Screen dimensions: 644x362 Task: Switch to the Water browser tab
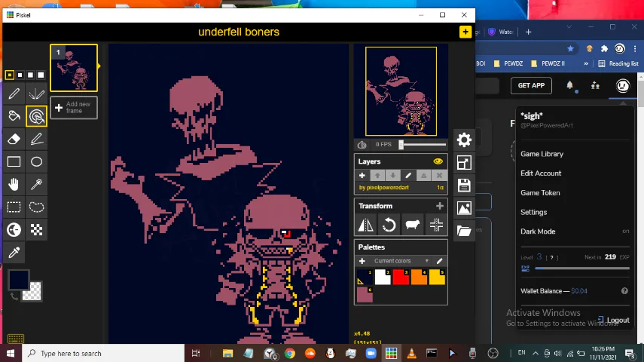tap(501, 32)
